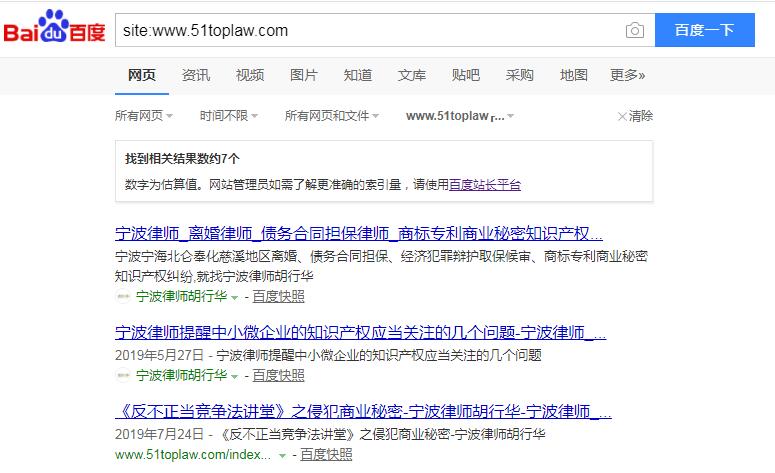Click 宁波律师胡行华 source under second result

click(x=181, y=376)
